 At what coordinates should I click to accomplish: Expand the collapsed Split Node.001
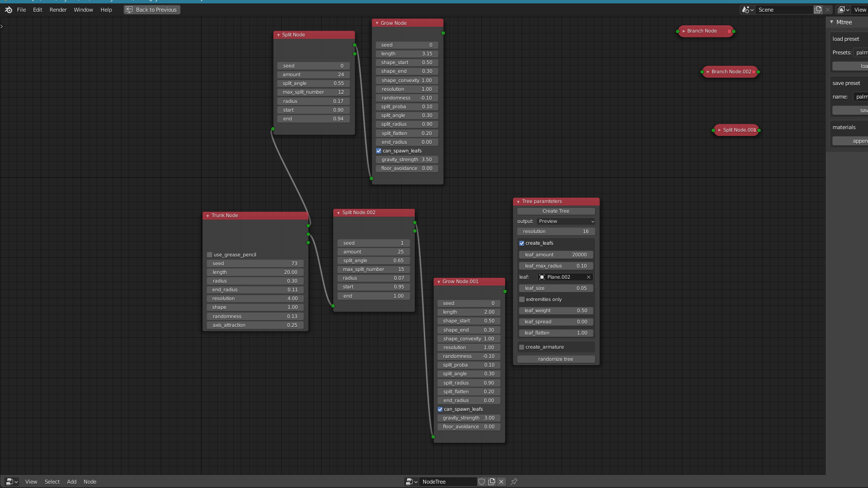coord(718,130)
